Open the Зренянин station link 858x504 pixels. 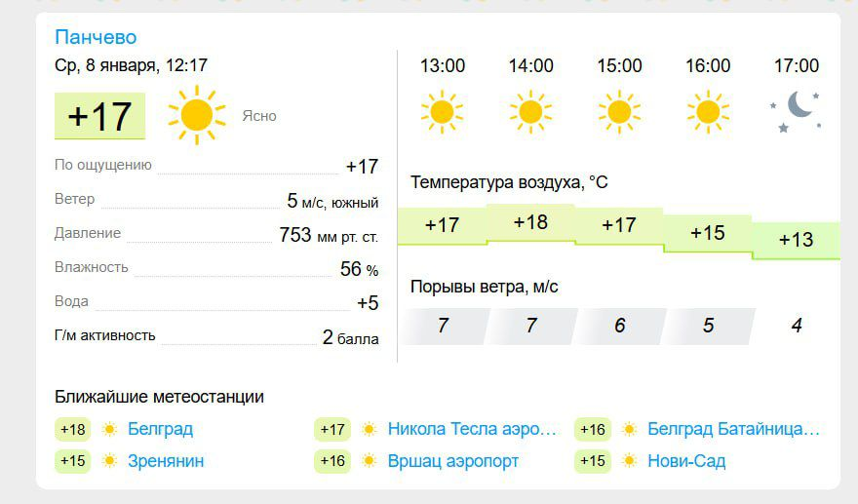point(166,461)
